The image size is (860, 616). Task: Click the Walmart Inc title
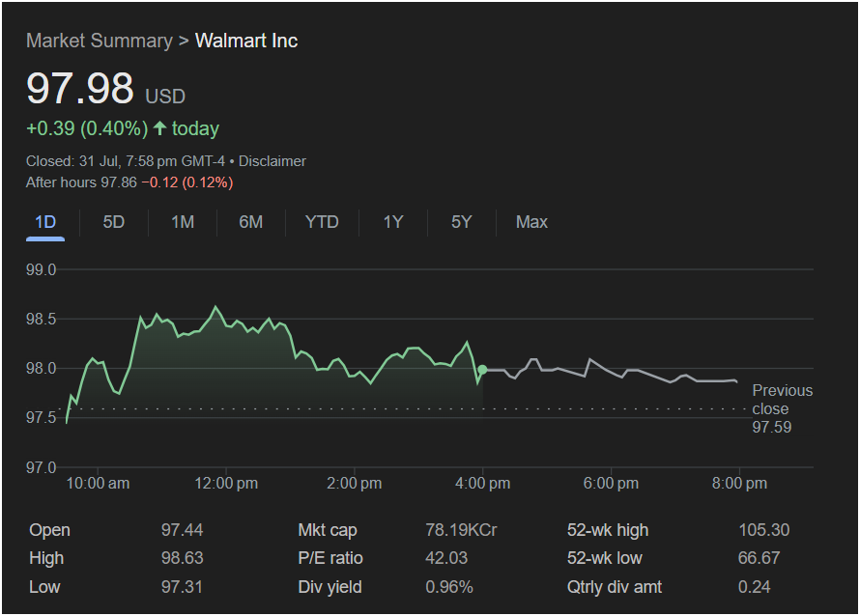246,41
